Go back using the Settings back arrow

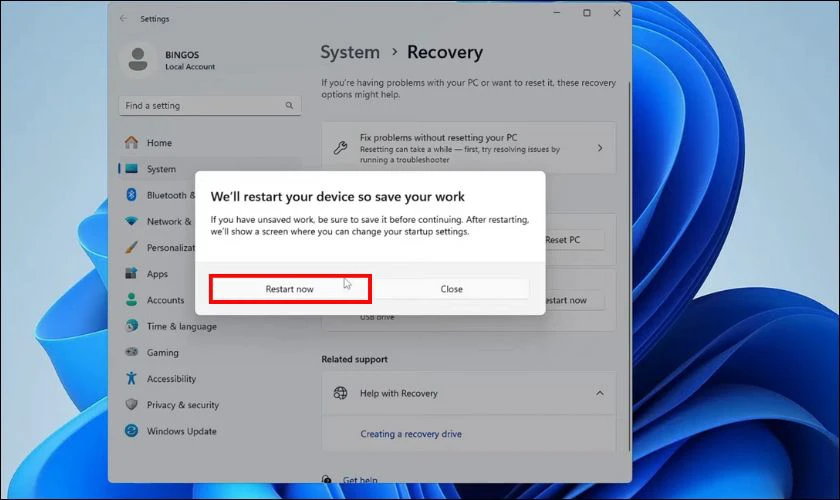pyautogui.click(x=123, y=18)
